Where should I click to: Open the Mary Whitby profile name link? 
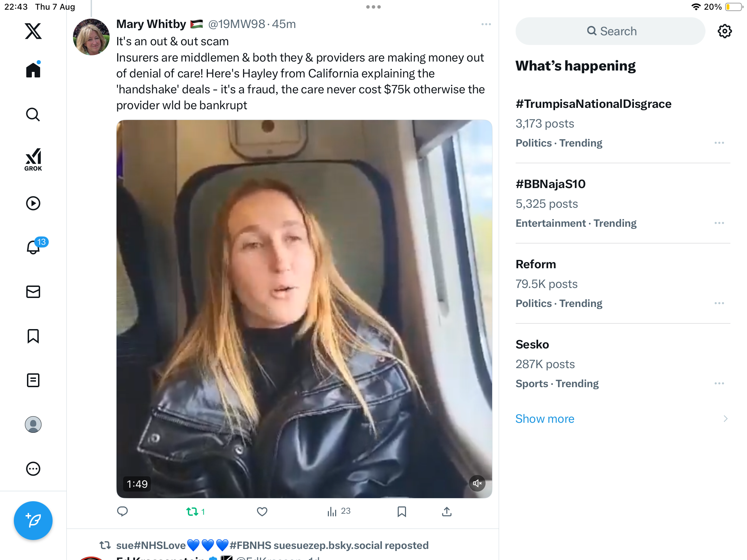(x=151, y=24)
